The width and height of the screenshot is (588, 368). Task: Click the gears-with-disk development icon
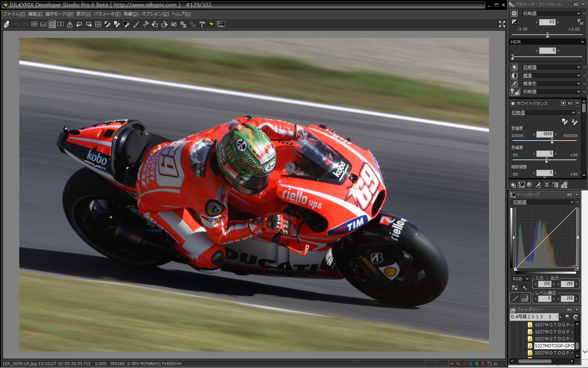click(x=183, y=24)
